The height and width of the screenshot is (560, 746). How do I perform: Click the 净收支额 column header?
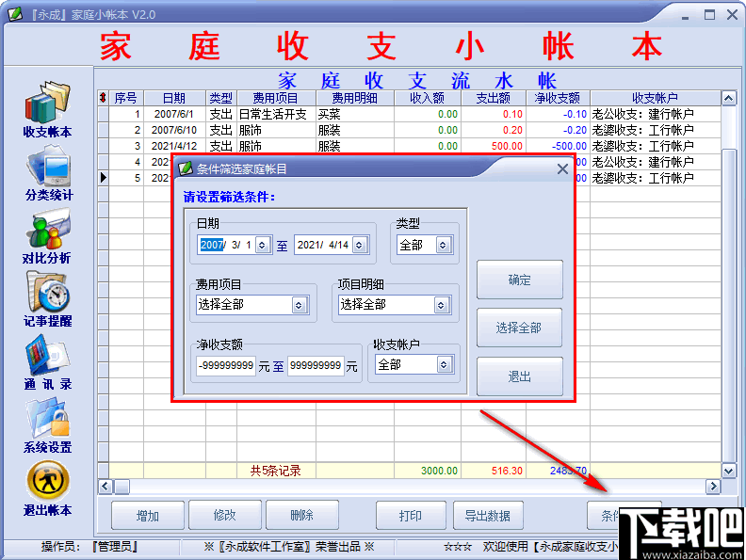click(558, 98)
